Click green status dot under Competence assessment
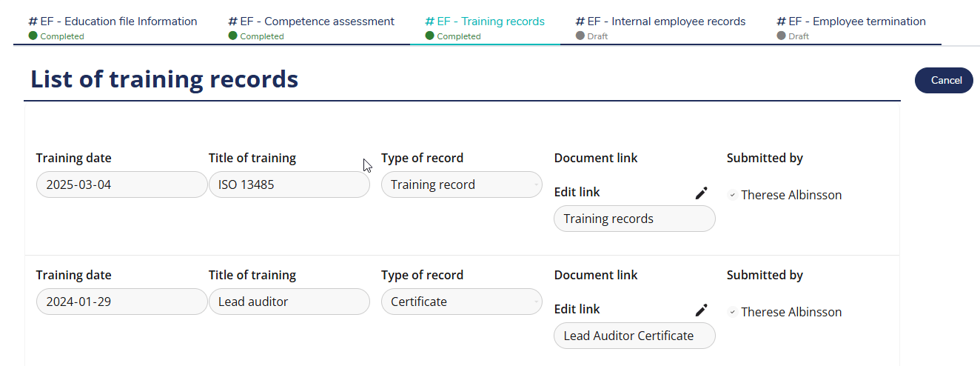Viewport: 980px width, 366px height. click(x=232, y=36)
